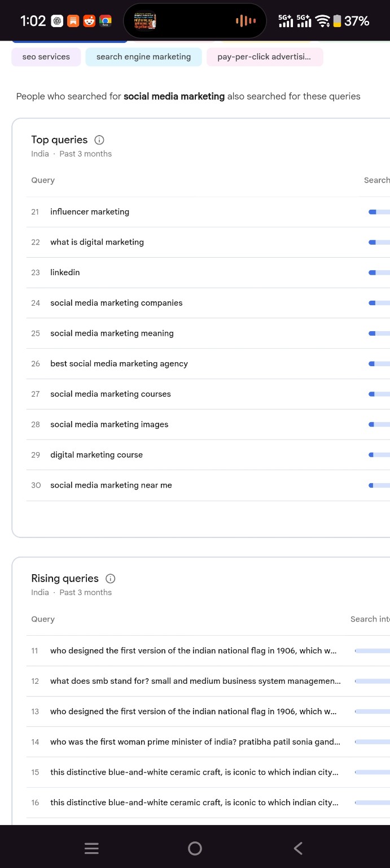
Task: Tap the interest bar for linkedin
Action: coord(379,272)
